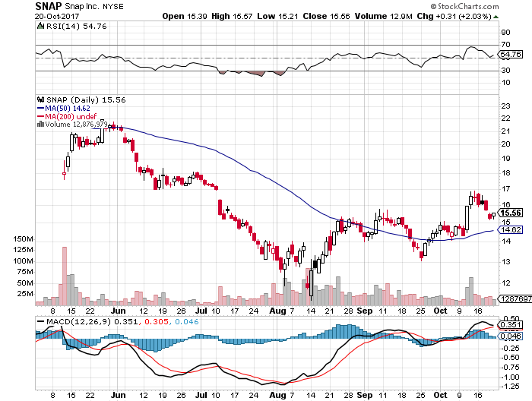Click the 0.351 MACD value tag on the right

(x=508, y=325)
